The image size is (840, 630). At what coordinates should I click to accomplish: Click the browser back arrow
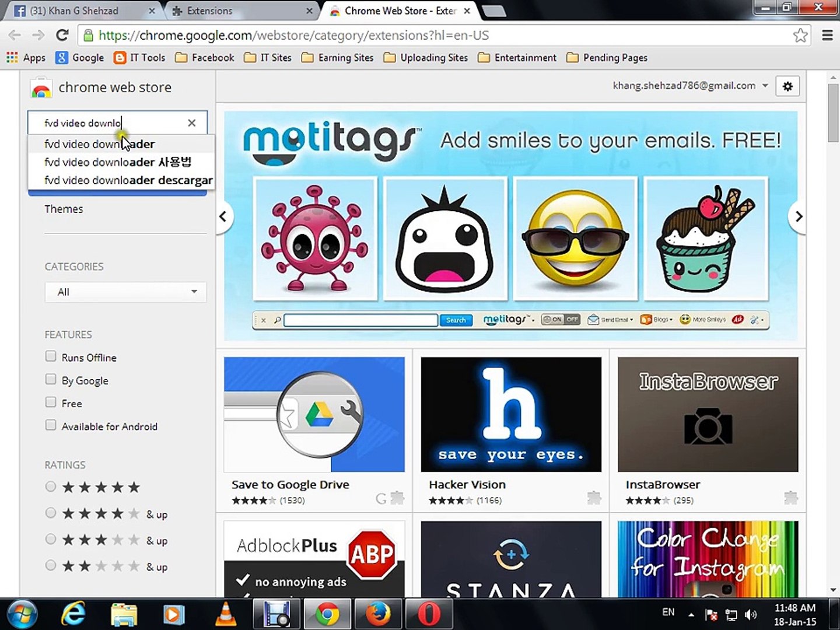[15, 36]
